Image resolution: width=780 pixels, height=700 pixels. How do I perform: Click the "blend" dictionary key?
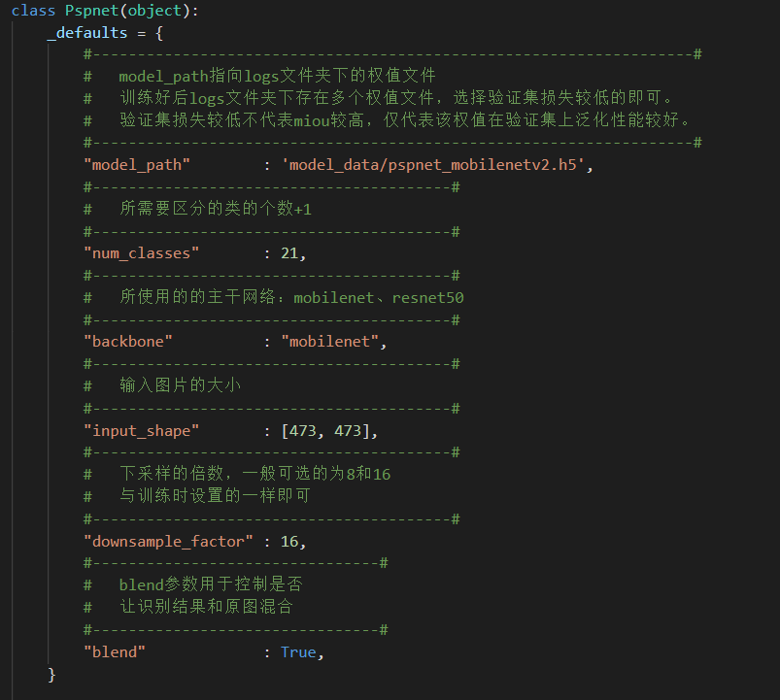pos(115,651)
